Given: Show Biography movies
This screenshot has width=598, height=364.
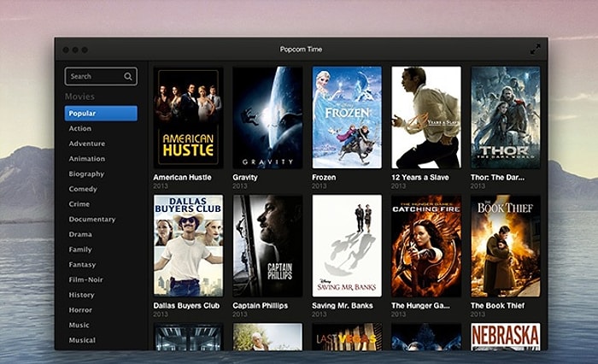Looking at the screenshot, I should tap(86, 174).
